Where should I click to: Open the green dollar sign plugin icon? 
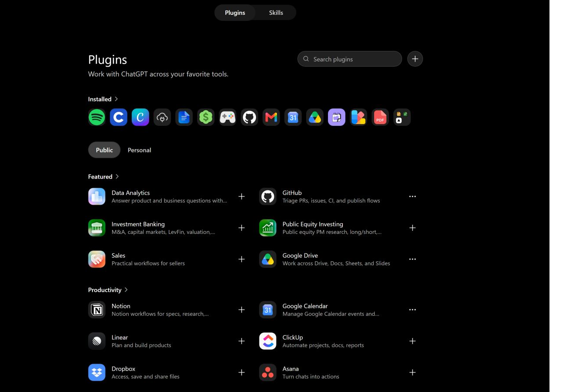[x=206, y=117]
